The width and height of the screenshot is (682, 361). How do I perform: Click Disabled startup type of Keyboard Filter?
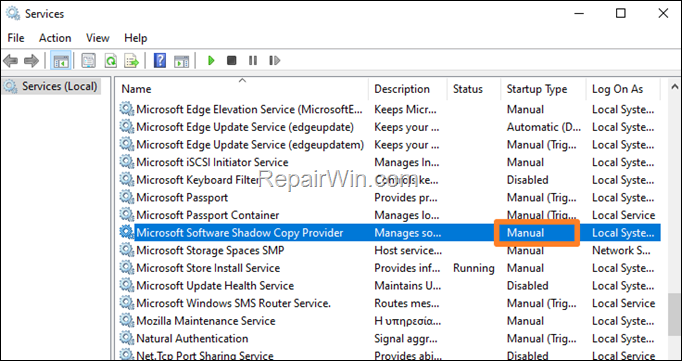[x=528, y=180]
